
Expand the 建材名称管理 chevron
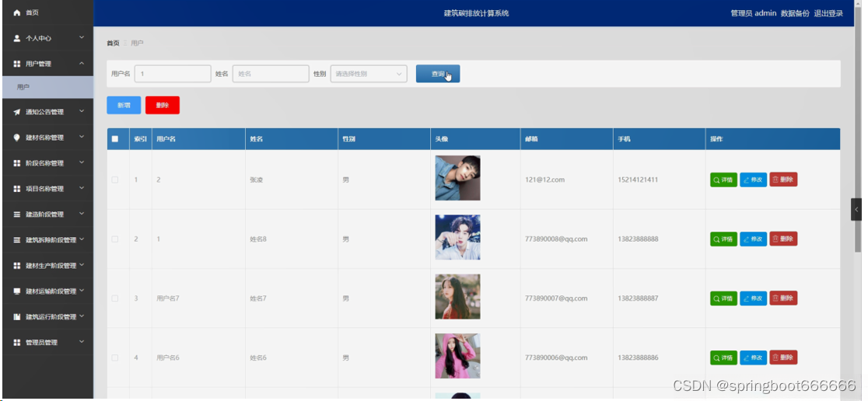pyautogui.click(x=82, y=137)
